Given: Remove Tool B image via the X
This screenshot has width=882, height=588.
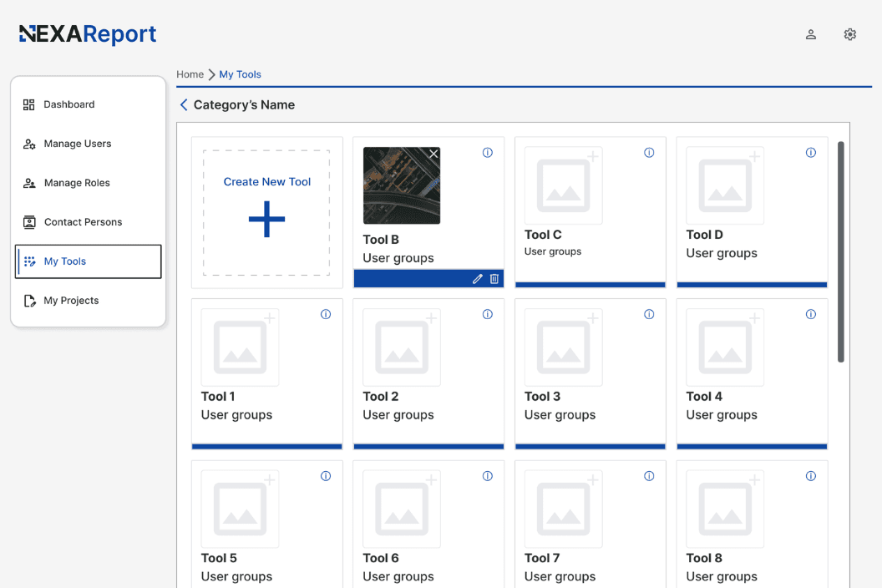Looking at the screenshot, I should pyautogui.click(x=433, y=154).
